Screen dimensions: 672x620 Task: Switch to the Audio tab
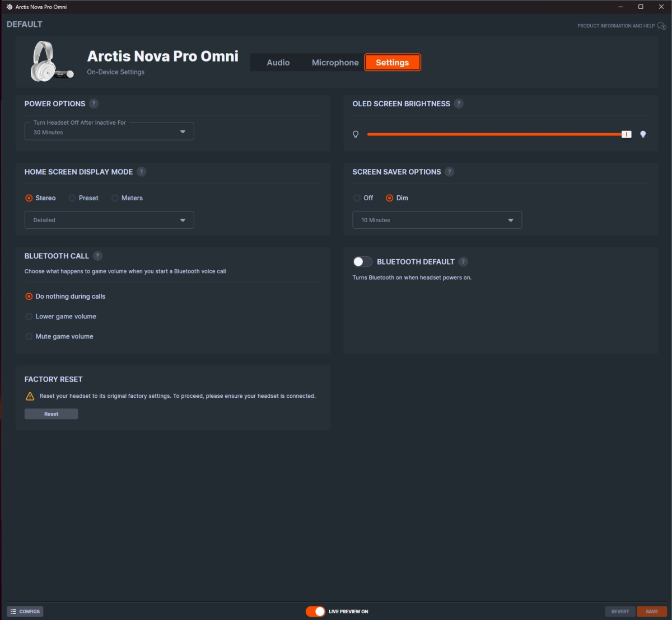(x=278, y=63)
